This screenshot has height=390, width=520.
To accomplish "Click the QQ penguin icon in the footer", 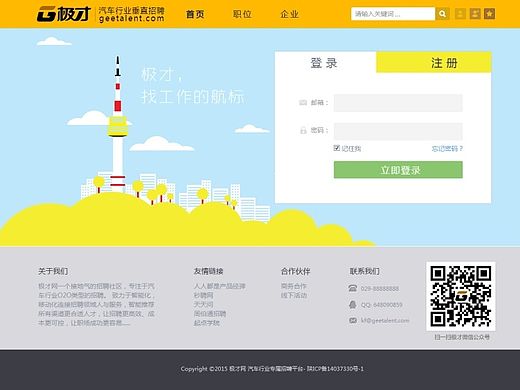I will tap(353, 304).
